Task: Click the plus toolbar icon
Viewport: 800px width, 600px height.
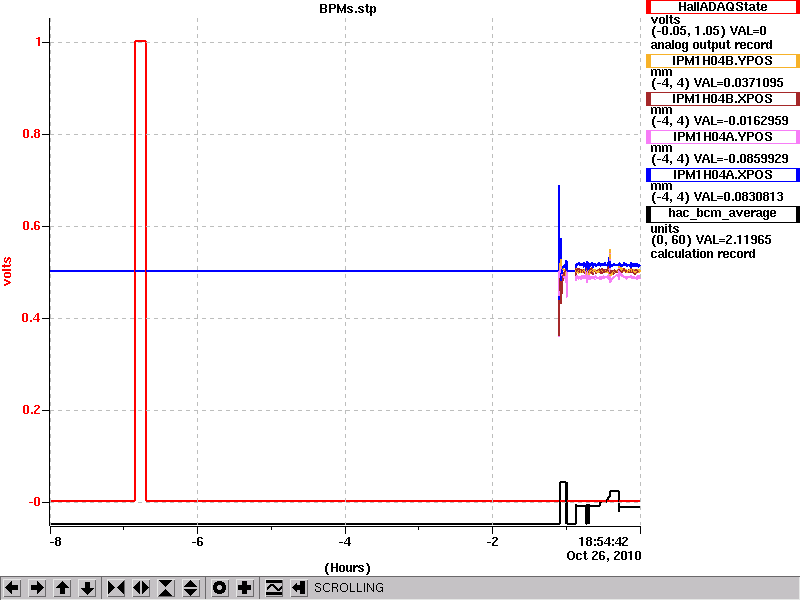Action: (244, 588)
